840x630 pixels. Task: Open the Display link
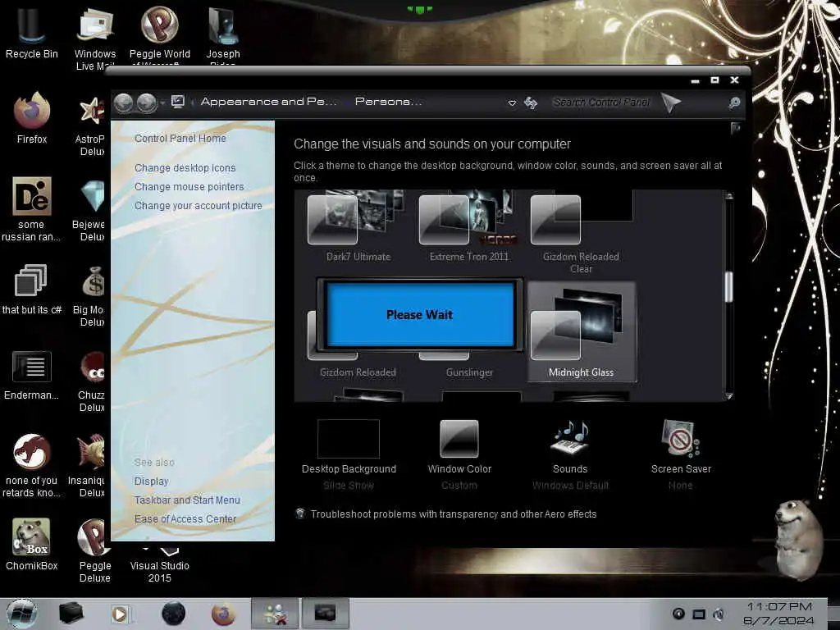(151, 481)
